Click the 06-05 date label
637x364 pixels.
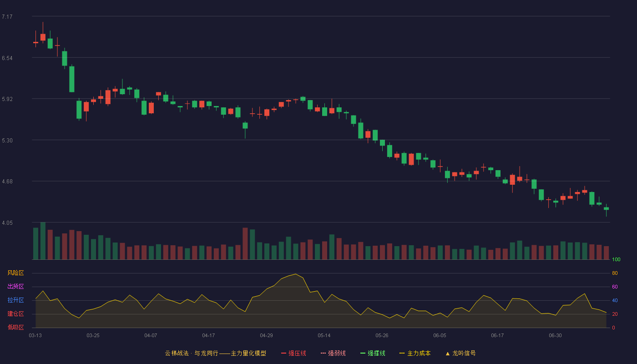click(x=440, y=335)
